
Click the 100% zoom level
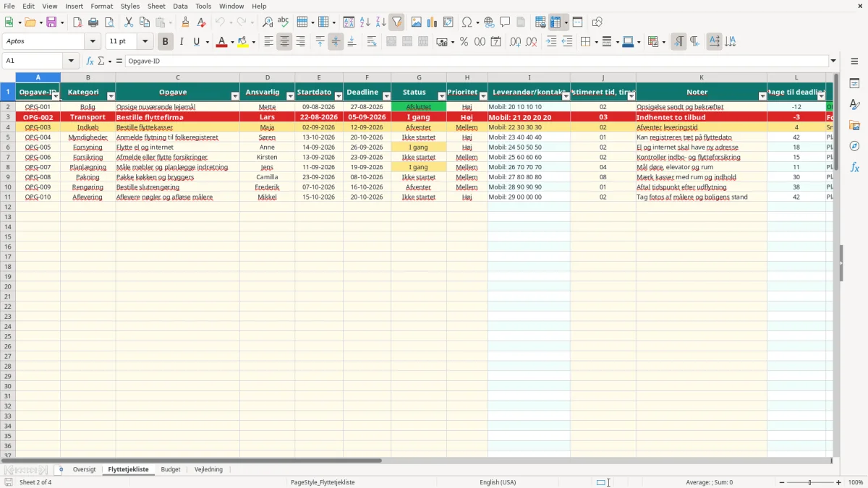(x=856, y=482)
